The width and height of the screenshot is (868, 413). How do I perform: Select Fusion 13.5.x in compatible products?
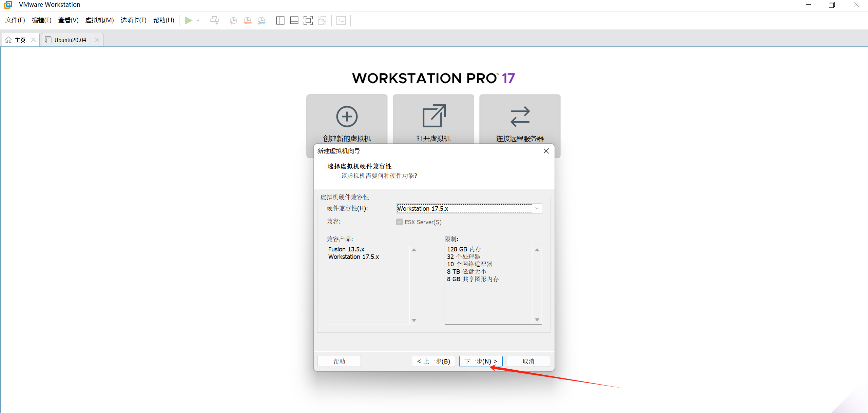tap(346, 249)
